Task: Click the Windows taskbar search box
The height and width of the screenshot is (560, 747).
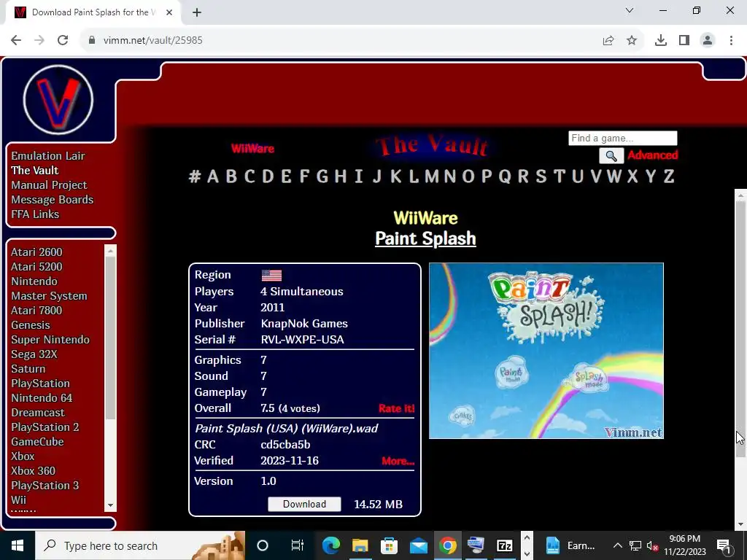Action: click(x=140, y=545)
